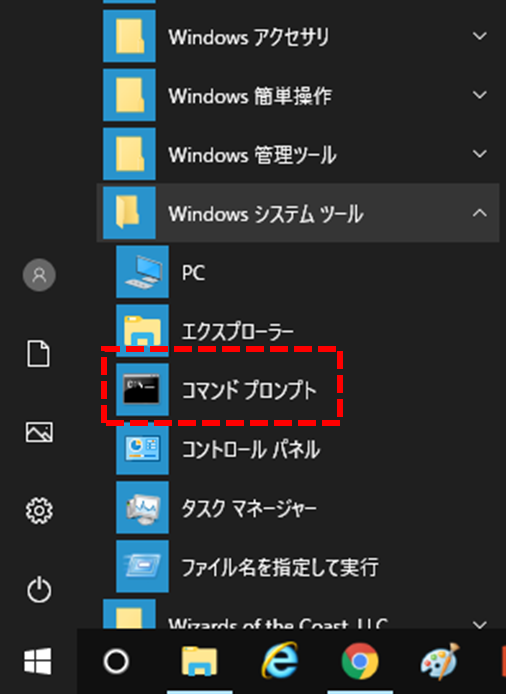Launch Google Chrome from the taskbar

[x=360, y=661]
